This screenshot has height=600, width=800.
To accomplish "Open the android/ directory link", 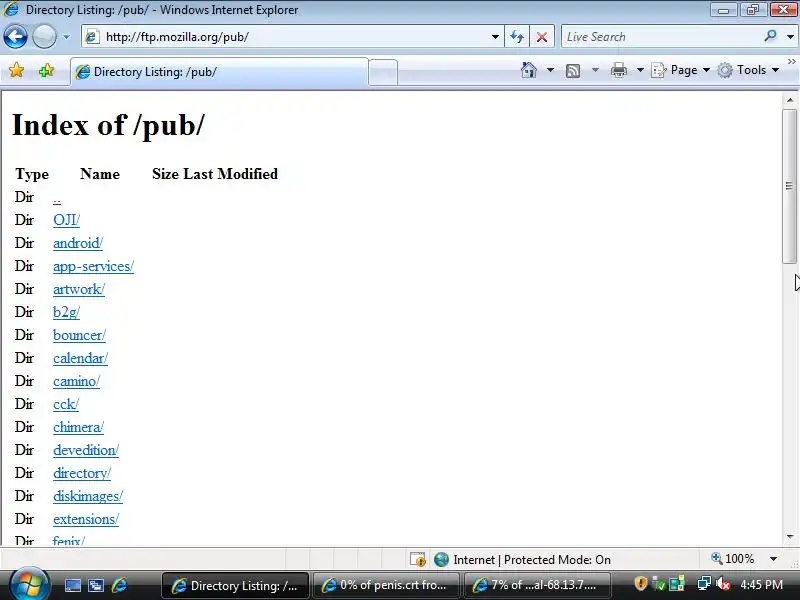I will (78, 243).
